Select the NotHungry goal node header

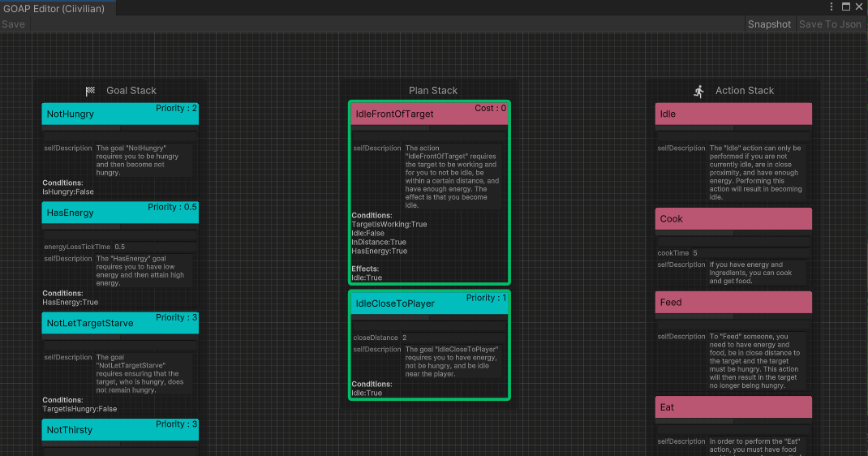pos(120,114)
